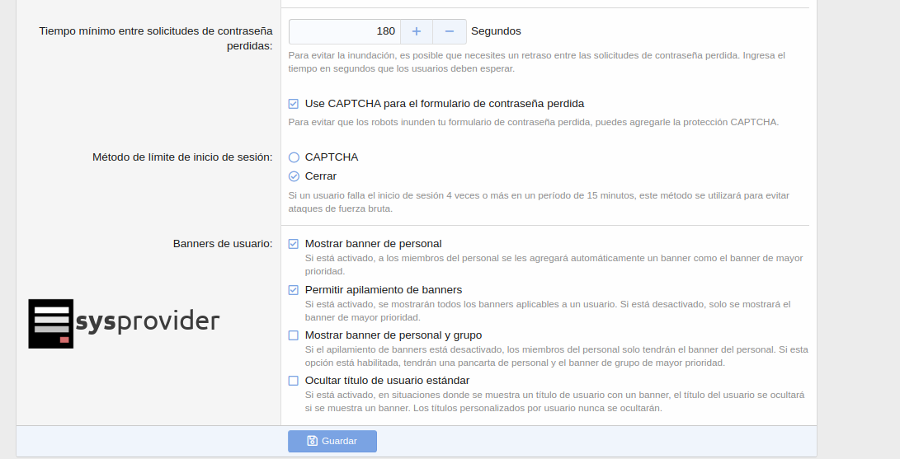Click the Método de límite de inicio label
The height and width of the screenshot is (459, 900).
pyautogui.click(x=182, y=157)
